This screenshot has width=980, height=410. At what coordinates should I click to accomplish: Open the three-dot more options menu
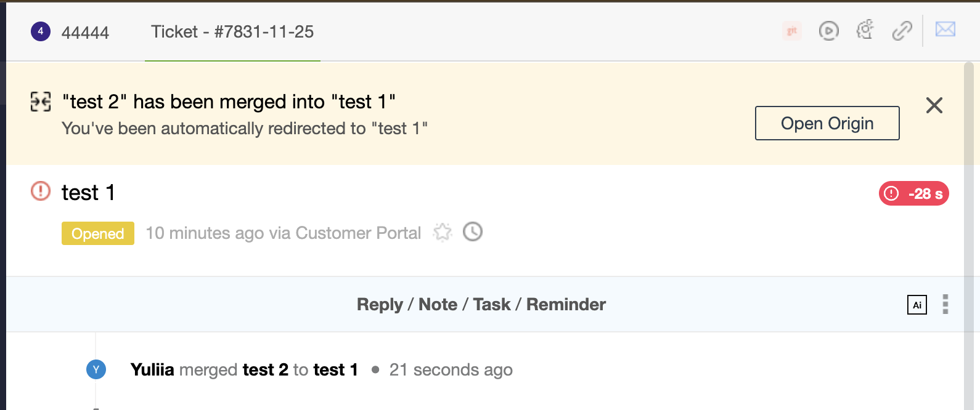(945, 304)
